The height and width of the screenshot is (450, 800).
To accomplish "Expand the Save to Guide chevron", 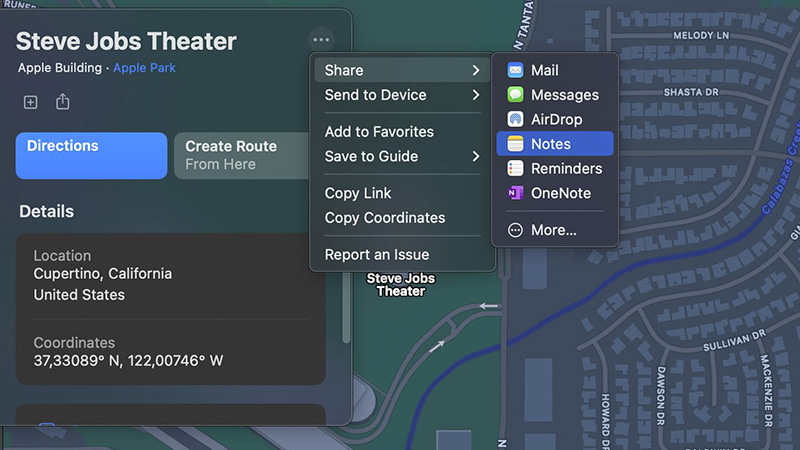I will click(476, 156).
